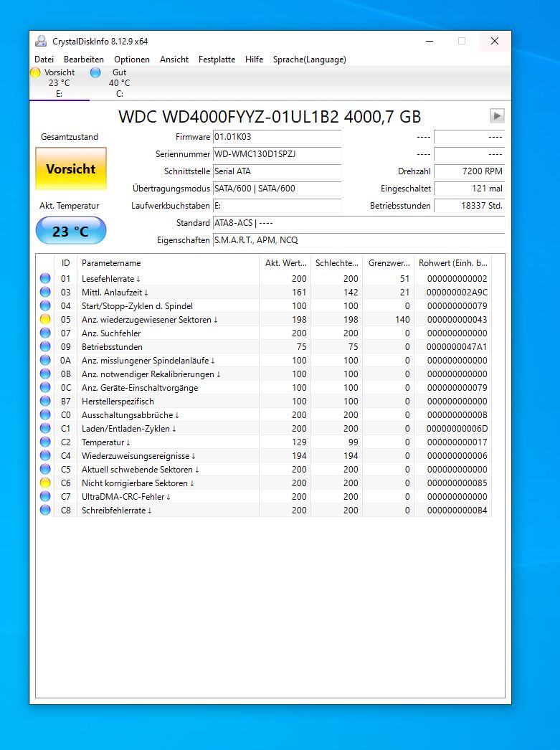Click the blue status icon for Lesefehlerrate
Image resolution: width=560 pixels, height=750 pixels.
point(45,278)
